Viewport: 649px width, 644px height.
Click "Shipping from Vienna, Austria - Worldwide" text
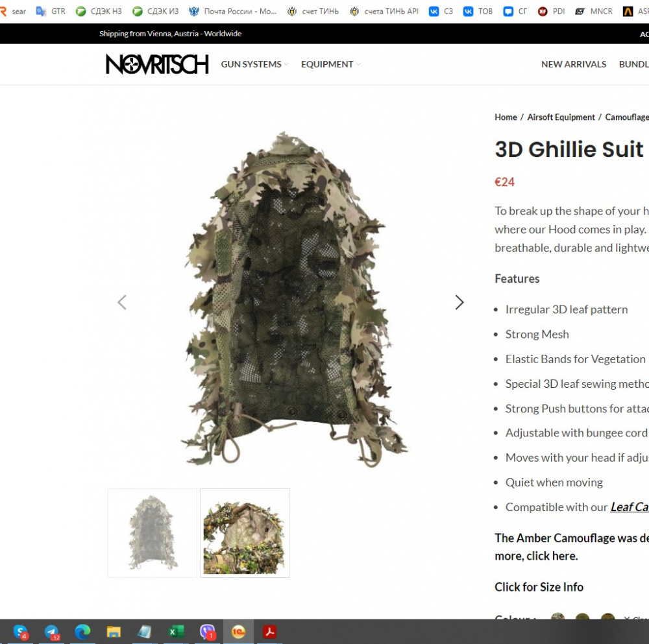170,34
